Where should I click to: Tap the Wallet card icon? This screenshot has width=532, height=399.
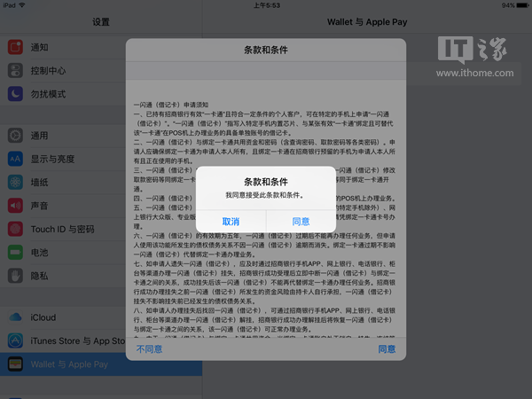point(15,364)
